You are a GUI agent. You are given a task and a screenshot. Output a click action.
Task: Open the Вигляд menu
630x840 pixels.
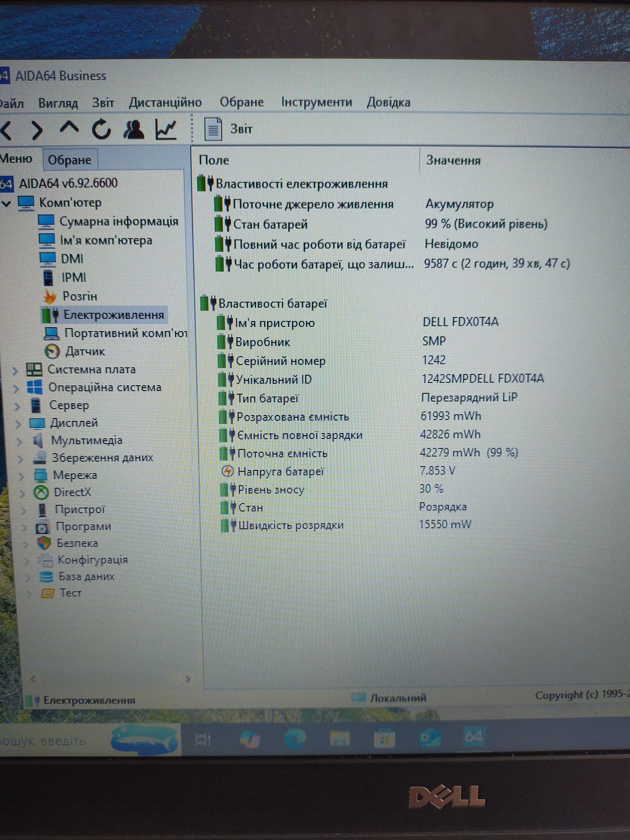pos(58,103)
